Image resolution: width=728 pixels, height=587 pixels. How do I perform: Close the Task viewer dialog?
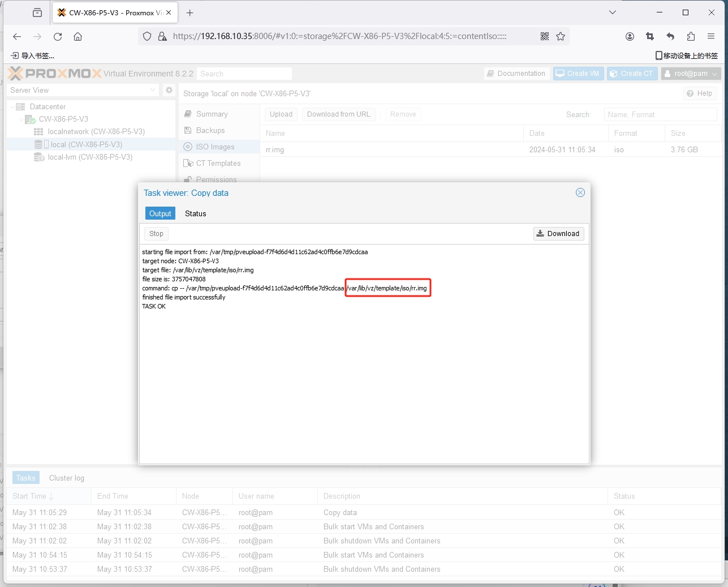(x=580, y=192)
